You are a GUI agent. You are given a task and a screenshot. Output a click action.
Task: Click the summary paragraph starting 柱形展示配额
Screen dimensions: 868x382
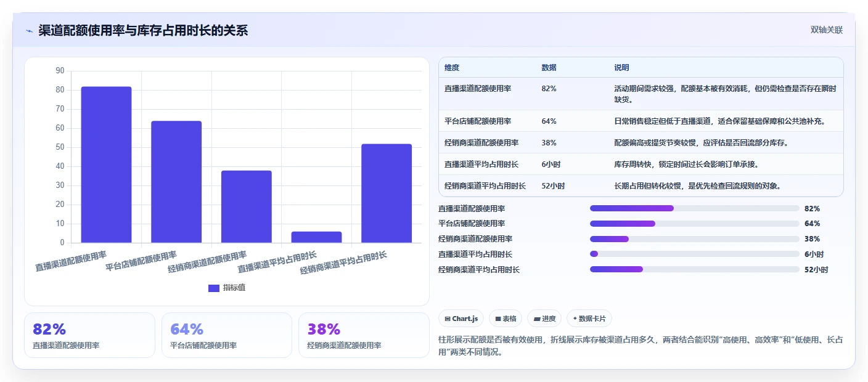tap(641, 346)
